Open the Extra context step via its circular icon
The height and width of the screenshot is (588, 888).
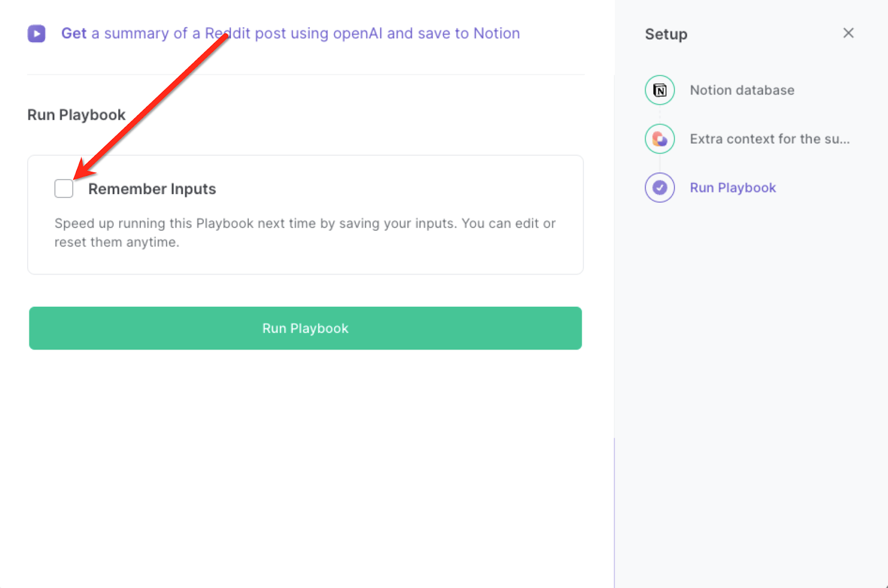pyautogui.click(x=659, y=139)
